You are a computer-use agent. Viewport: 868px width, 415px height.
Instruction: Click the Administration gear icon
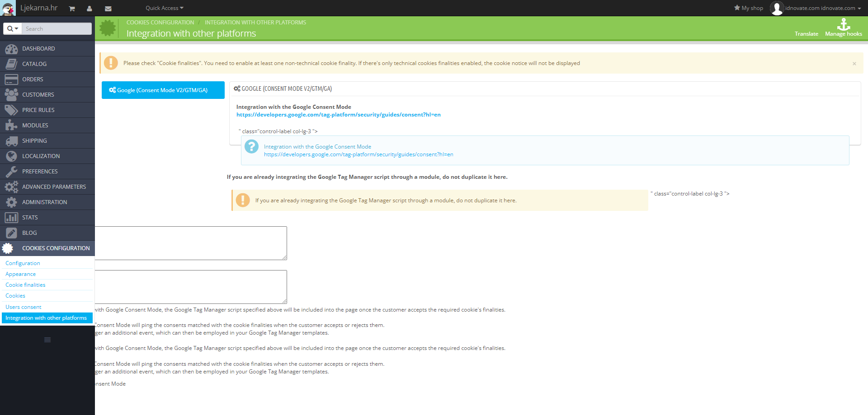coord(11,202)
